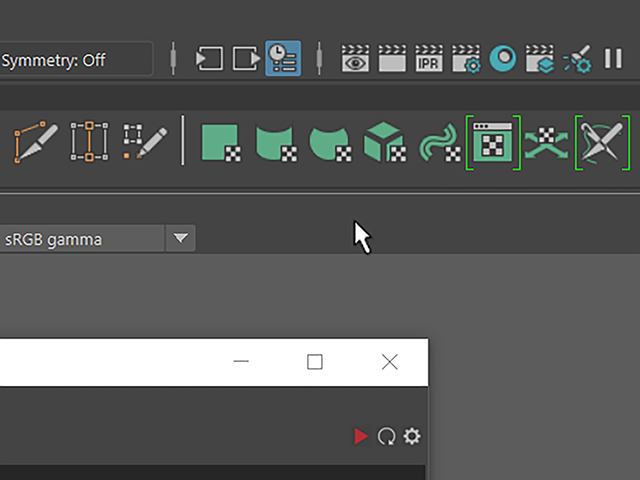Click the contour stretch UV mapping icon
Viewport: 640px width, 480px height.
click(440, 143)
